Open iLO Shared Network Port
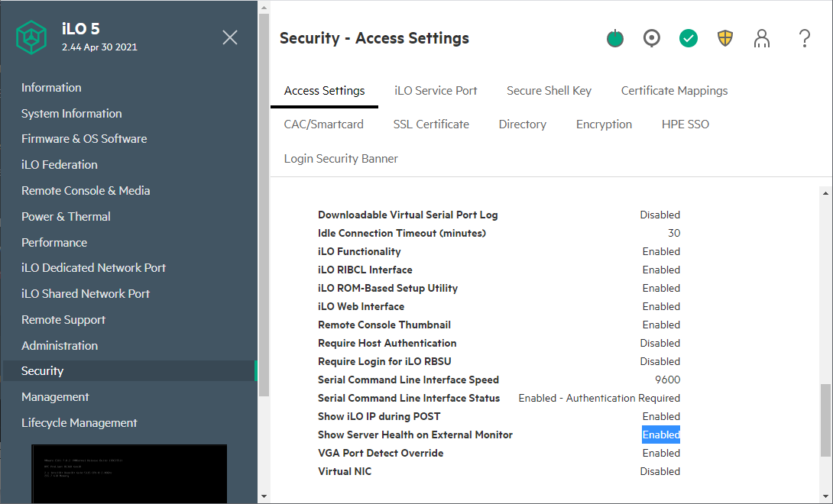The height and width of the screenshot is (504, 833). pos(85,294)
